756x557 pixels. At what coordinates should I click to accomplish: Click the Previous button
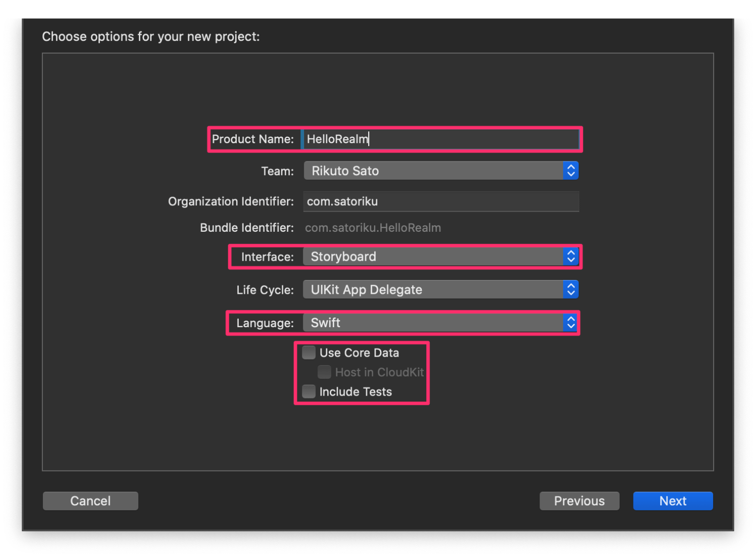tap(579, 500)
